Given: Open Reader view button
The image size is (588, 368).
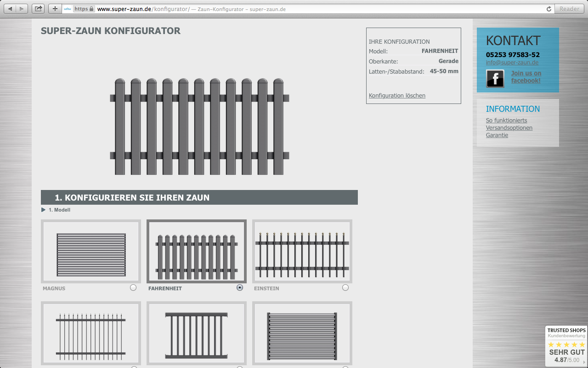Looking at the screenshot, I should click(569, 9).
